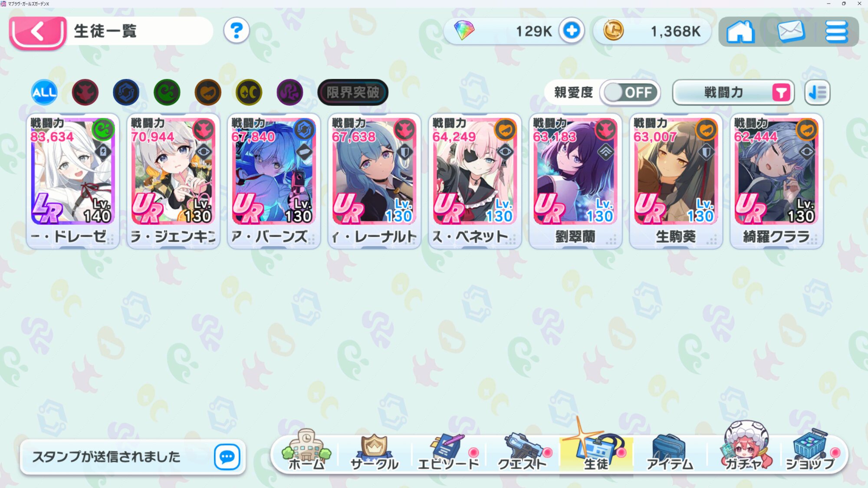
Task: Filter by the red attribute icon
Action: click(85, 92)
